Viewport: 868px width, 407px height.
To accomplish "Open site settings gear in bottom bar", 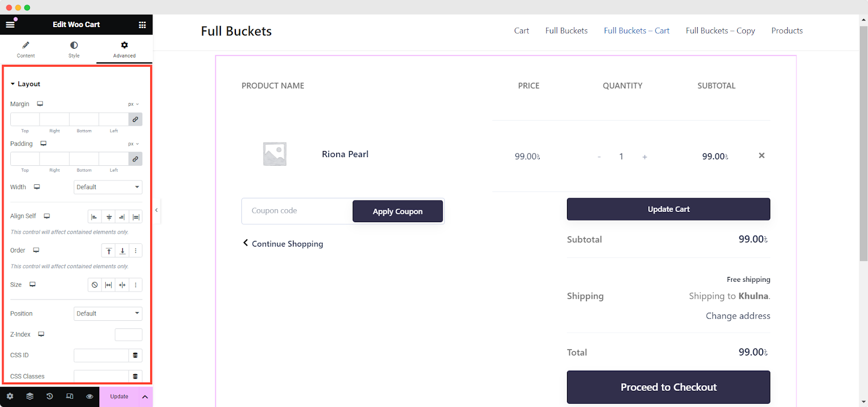I will [x=10, y=396].
